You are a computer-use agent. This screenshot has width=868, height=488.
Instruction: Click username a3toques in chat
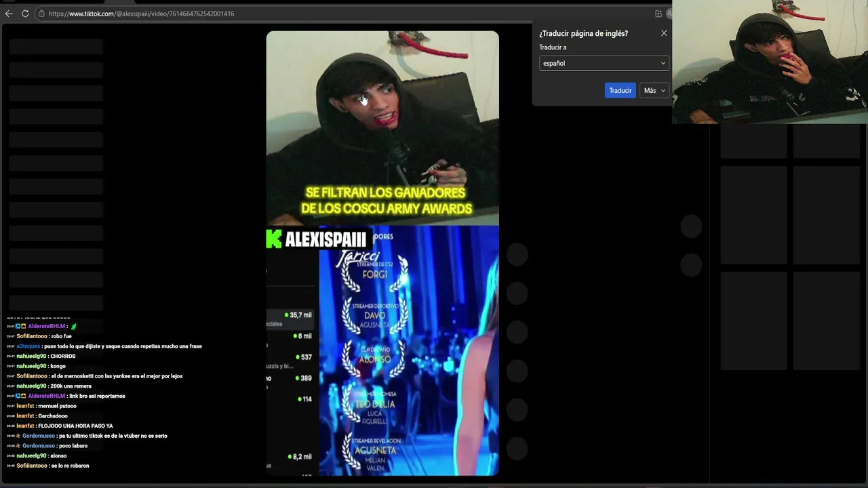(x=28, y=346)
